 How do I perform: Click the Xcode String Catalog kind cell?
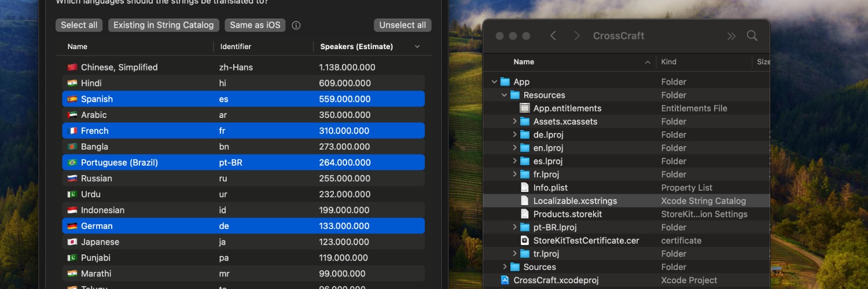[704, 201]
